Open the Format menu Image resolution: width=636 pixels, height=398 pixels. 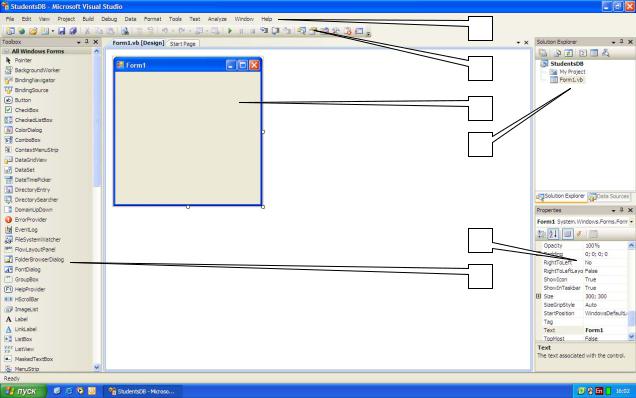152,19
